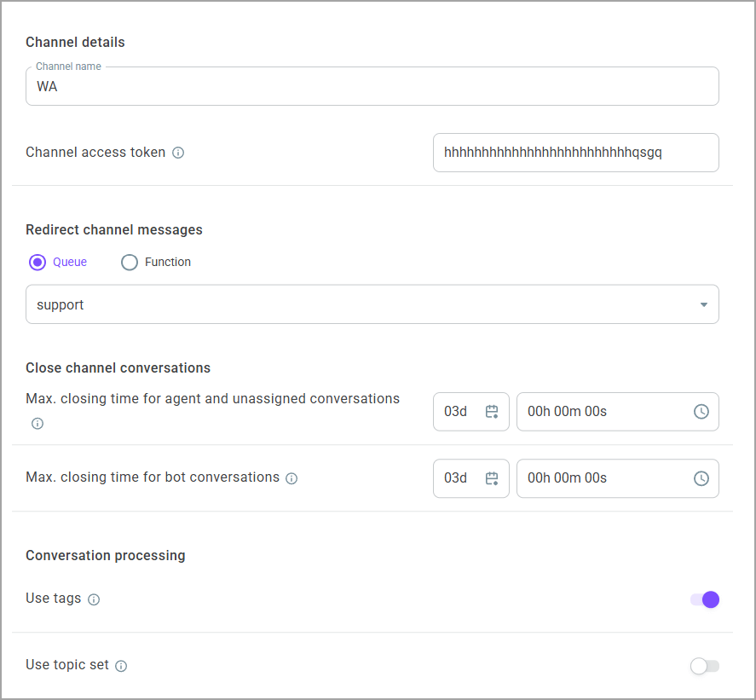Disable the Use tags toggle

click(704, 599)
